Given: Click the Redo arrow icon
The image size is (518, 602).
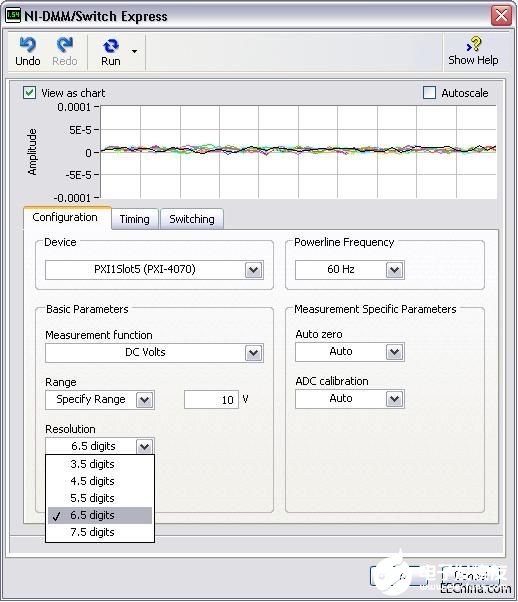Looking at the screenshot, I should (x=65, y=45).
